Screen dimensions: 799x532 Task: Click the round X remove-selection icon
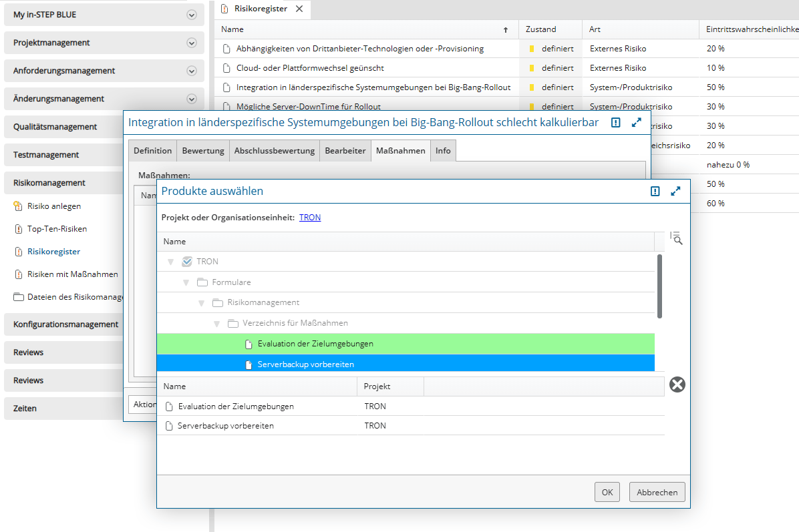click(677, 384)
